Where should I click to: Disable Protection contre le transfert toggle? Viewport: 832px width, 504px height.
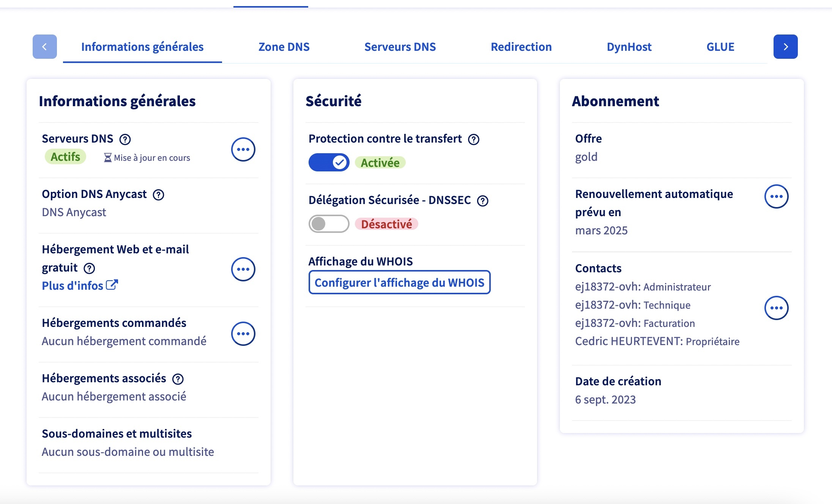point(329,162)
